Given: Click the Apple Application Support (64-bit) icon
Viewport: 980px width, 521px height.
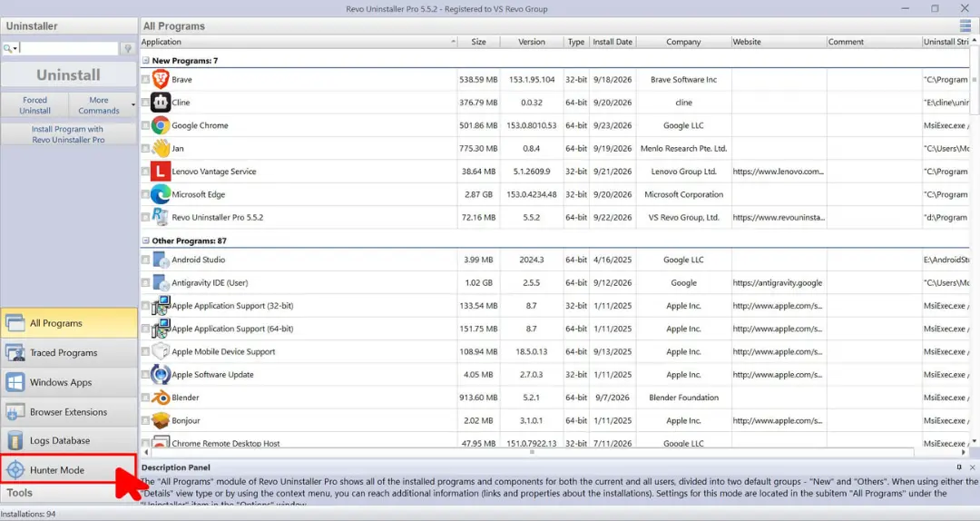Looking at the screenshot, I should click(161, 329).
